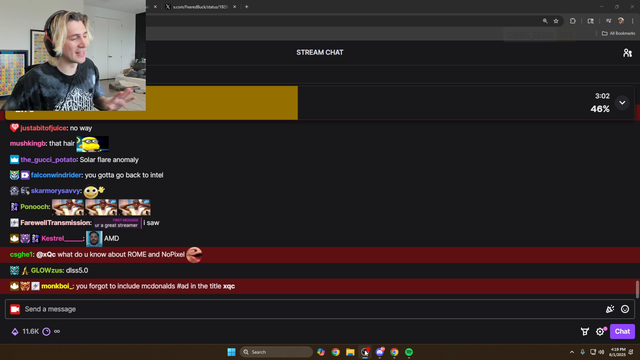The width and height of the screenshot is (640, 360).
Task: Click the purple Chat send button
Action: [x=622, y=331]
